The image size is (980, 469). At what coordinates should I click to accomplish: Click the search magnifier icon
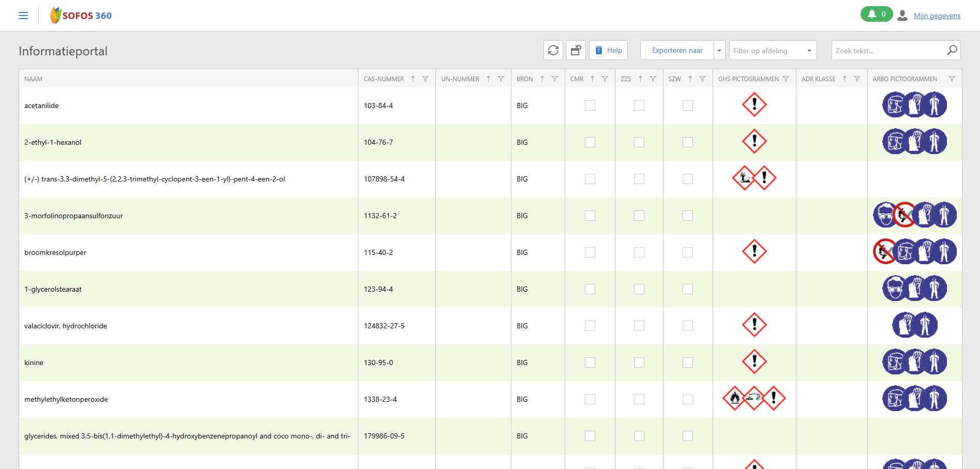point(952,50)
